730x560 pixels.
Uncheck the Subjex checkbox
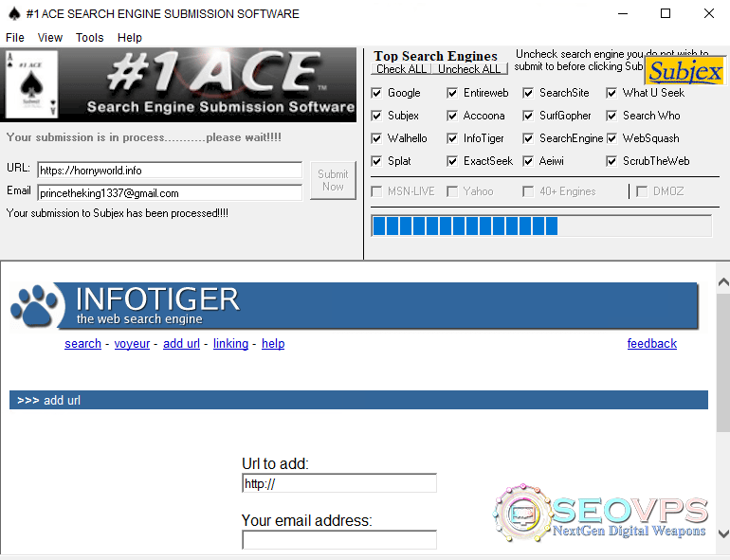pos(376,116)
